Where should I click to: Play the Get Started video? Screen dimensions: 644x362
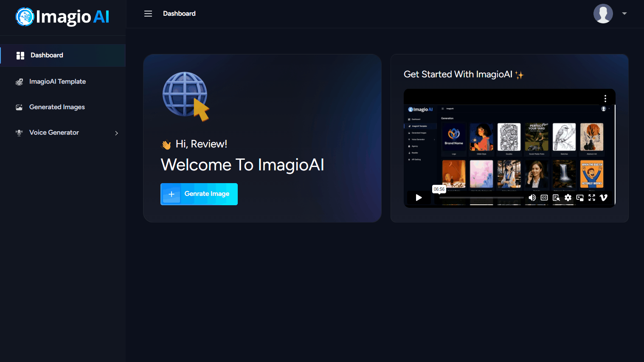(419, 198)
